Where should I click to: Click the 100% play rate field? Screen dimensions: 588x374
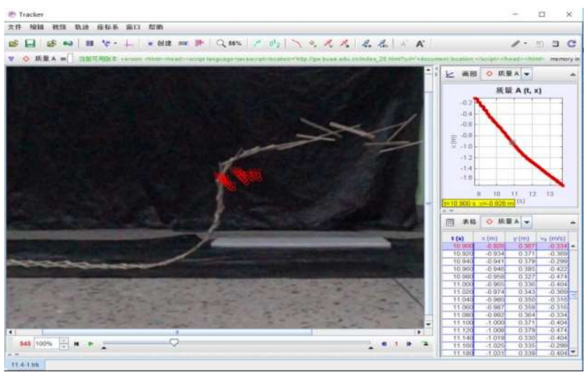[x=46, y=344]
